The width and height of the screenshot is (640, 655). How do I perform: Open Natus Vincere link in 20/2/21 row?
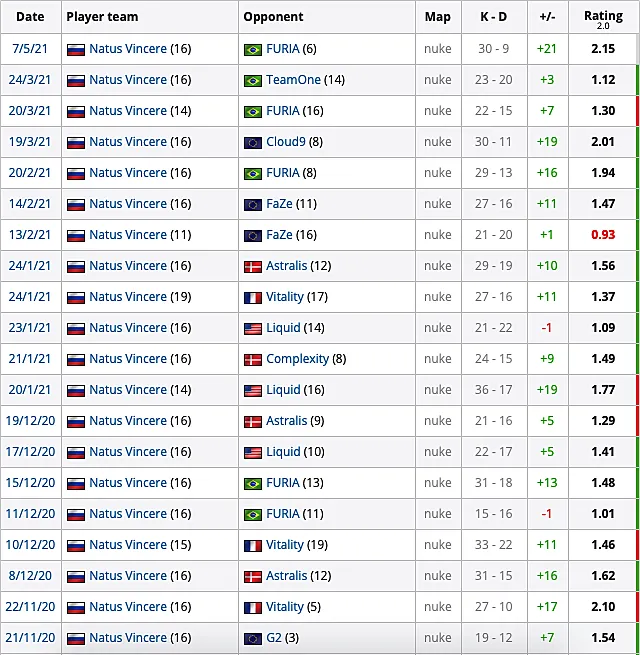pyautogui.click(x=128, y=173)
